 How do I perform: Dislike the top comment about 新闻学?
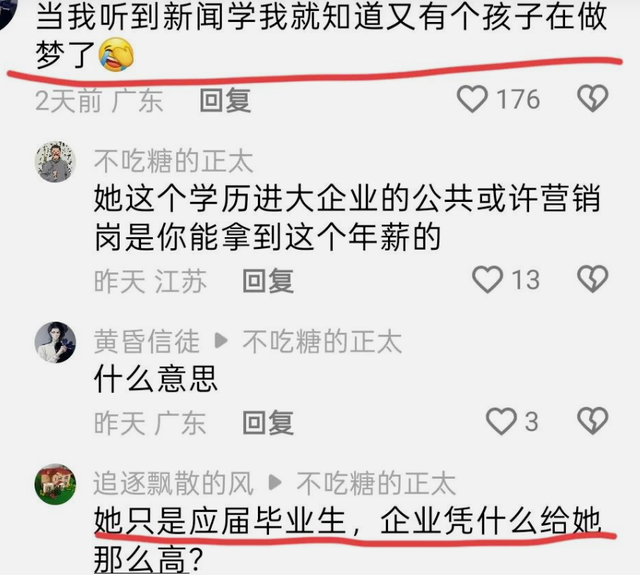click(x=592, y=98)
